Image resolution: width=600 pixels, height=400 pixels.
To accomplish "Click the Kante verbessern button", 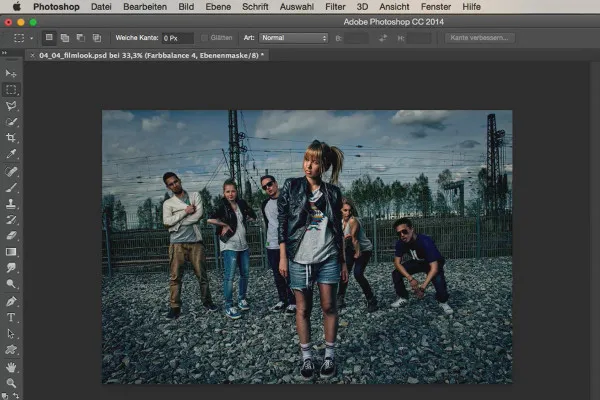I will tap(479, 38).
